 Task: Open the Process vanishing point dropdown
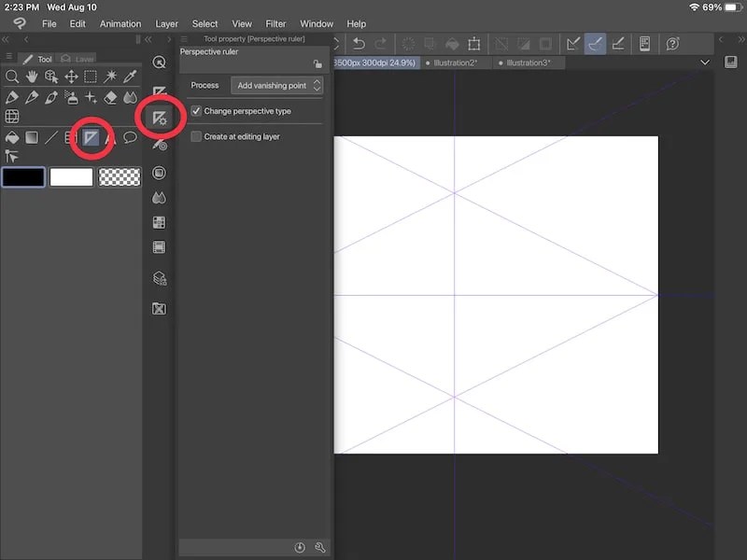click(277, 84)
